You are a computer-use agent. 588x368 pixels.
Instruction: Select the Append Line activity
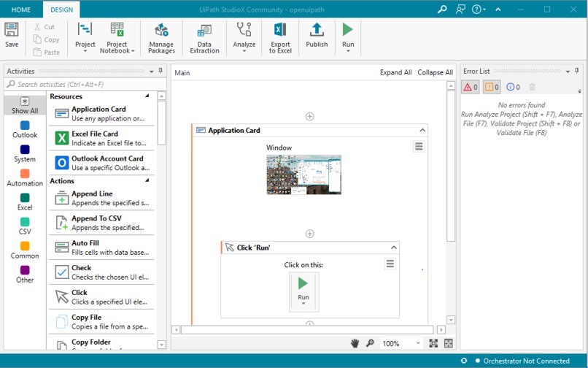tap(101, 198)
